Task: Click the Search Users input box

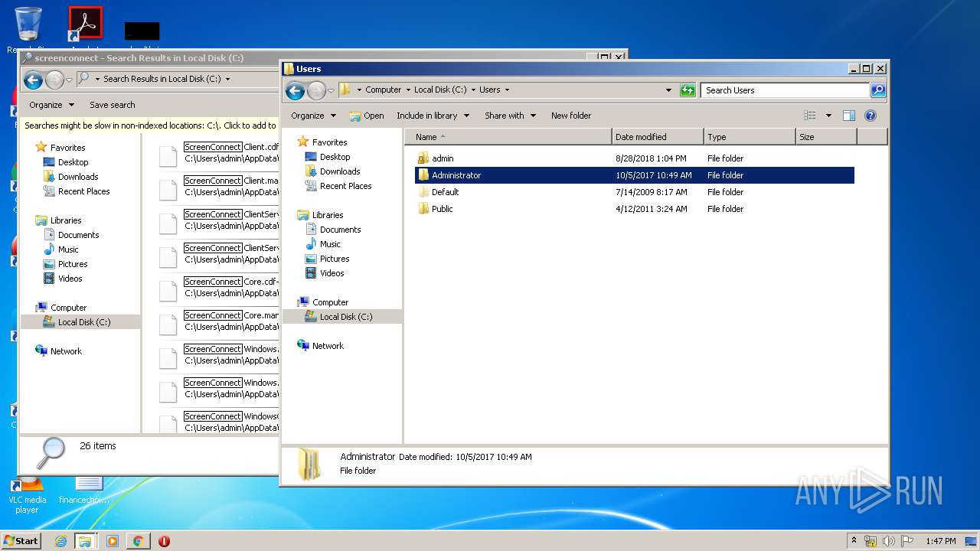Action: point(785,90)
